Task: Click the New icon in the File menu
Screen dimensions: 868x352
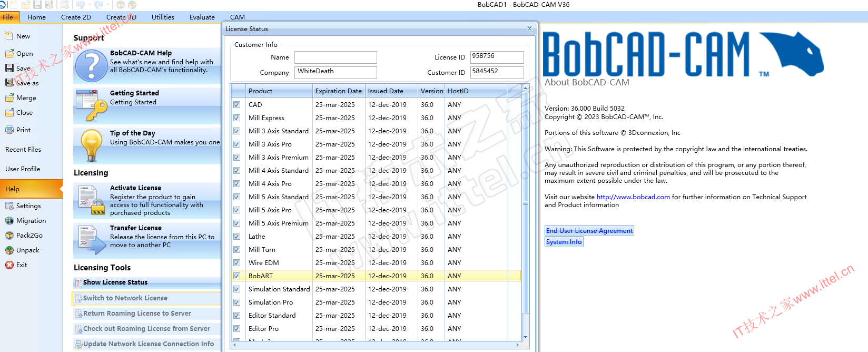Action: (9, 36)
